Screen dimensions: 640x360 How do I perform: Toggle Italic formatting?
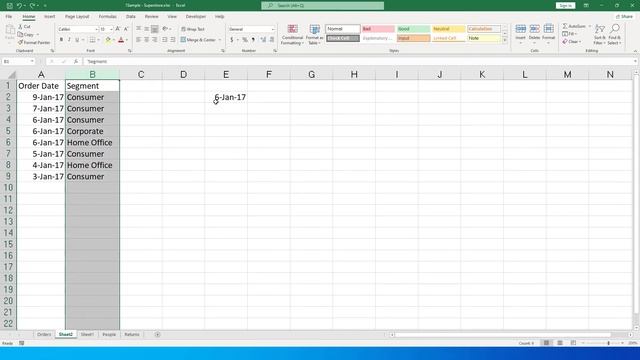click(69, 40)
